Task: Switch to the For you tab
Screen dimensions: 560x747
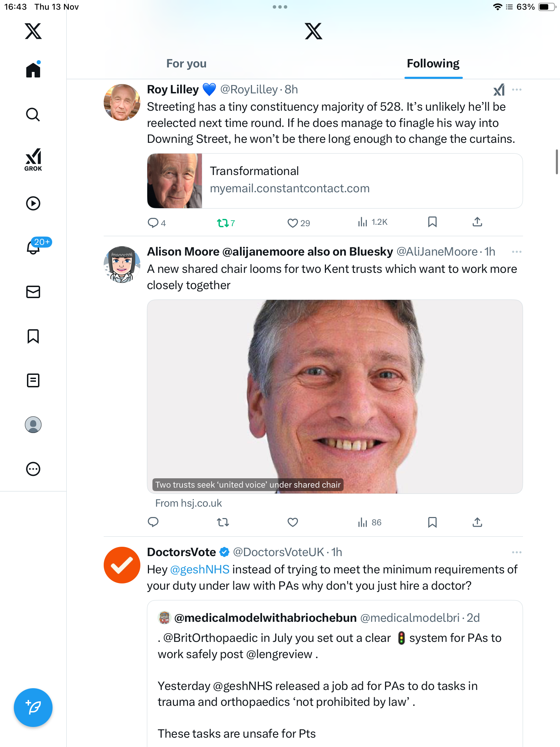Action: point(186,64)
